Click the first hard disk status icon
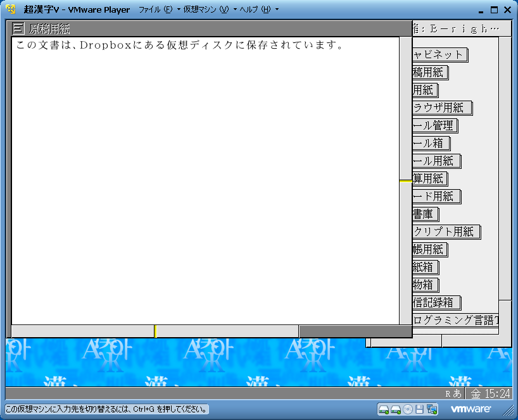518x420 pixels. 384,409
